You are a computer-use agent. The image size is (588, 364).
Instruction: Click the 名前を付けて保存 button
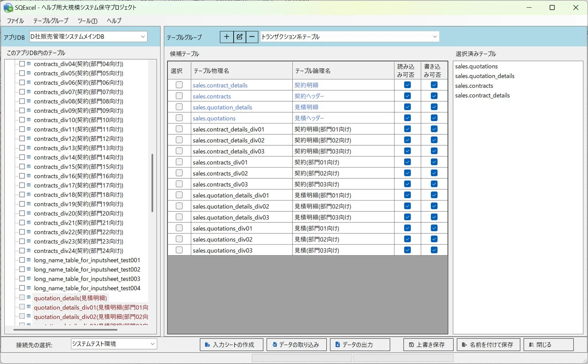click(x=488, y=344)
